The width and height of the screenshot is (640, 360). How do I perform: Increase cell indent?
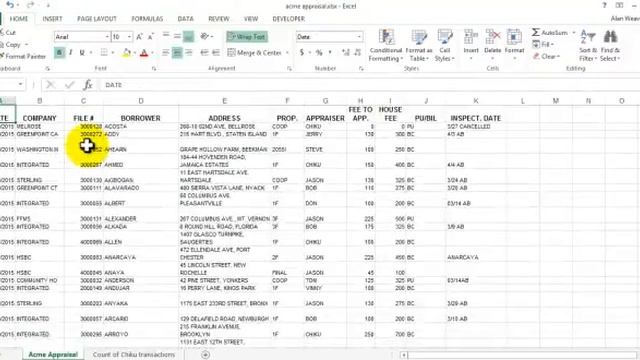(x=216, y=53)
